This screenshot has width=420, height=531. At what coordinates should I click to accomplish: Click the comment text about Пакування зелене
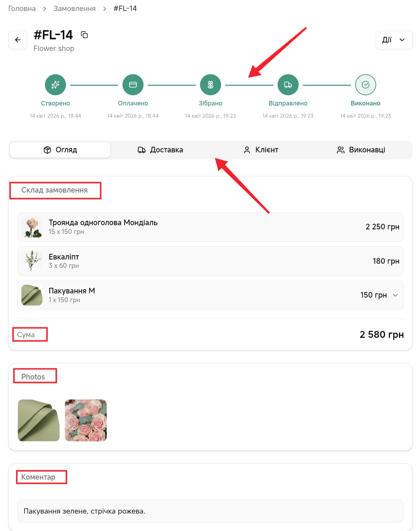(x=84, y=511)
